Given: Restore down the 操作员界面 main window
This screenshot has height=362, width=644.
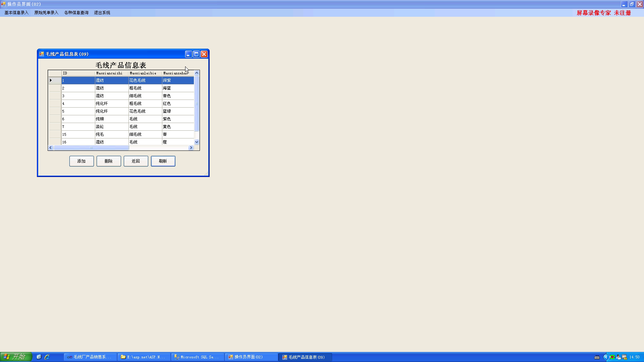Looking at the screenshot, I should coord(632,4).
